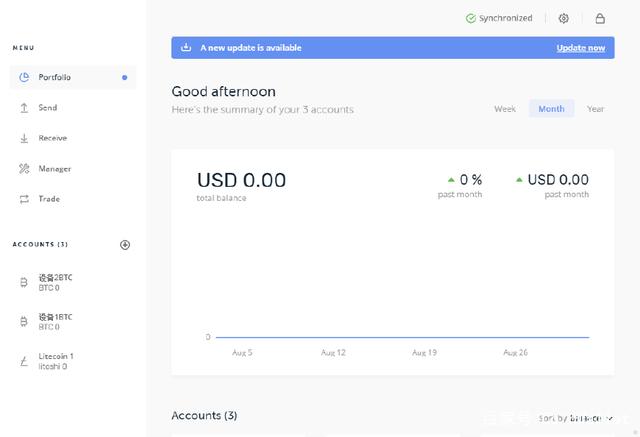This screenshot has height=437, width=640.
Task: Switch chart range to Week
Action: click(505, 109)
